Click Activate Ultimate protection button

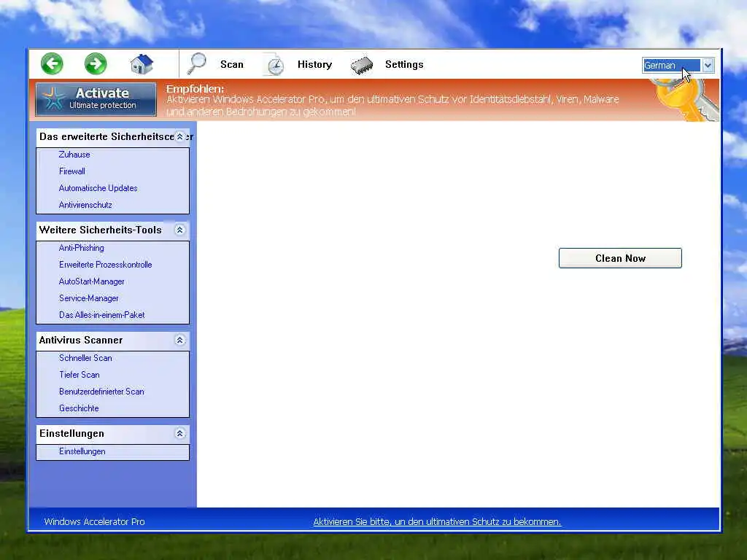pyautogui.click(x=96, y=99)
